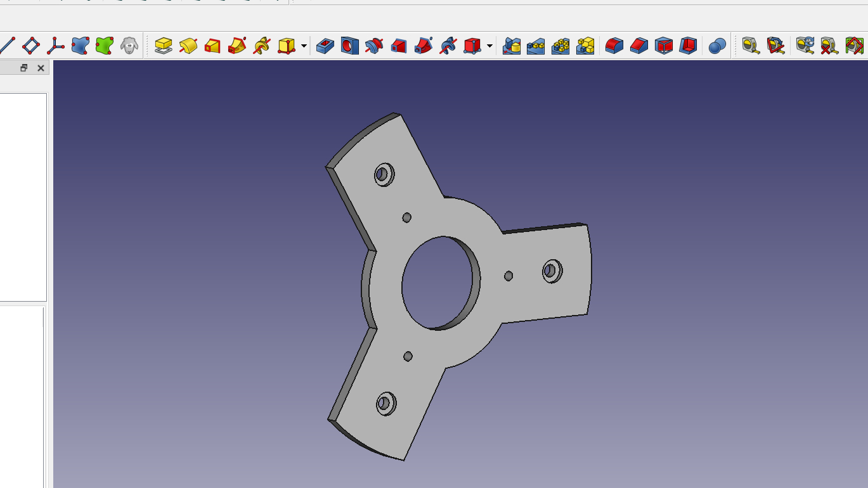Select the Draft tool
This screenshot has width=868, height=488.
point(664,46)
